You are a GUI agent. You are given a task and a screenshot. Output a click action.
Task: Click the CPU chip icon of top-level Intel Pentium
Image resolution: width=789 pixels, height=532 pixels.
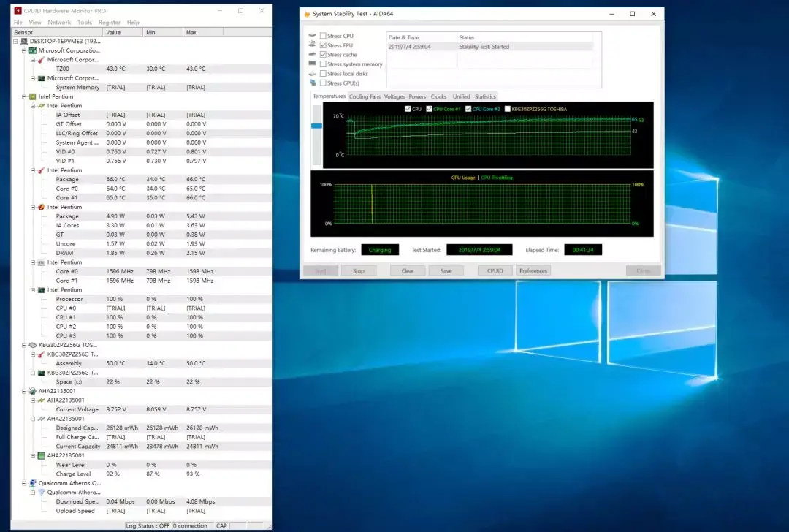(33, 96)
